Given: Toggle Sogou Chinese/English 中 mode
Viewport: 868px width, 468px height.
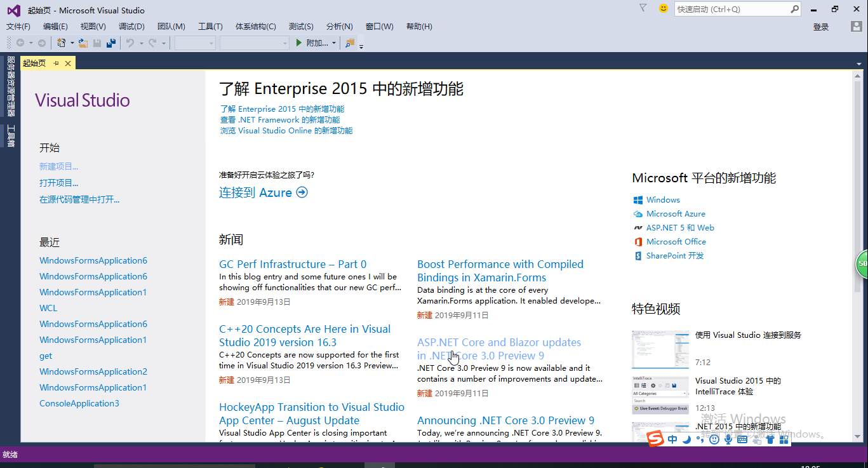Looking at the screenshot, I should coord(672,439).
